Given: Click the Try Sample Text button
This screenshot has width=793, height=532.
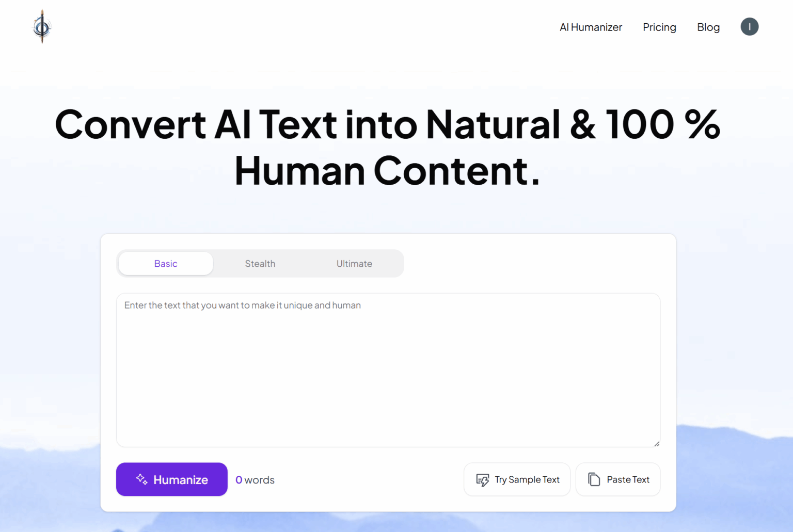Looking at the screenshot, I should pyautogui.click(x=517, y=479).
